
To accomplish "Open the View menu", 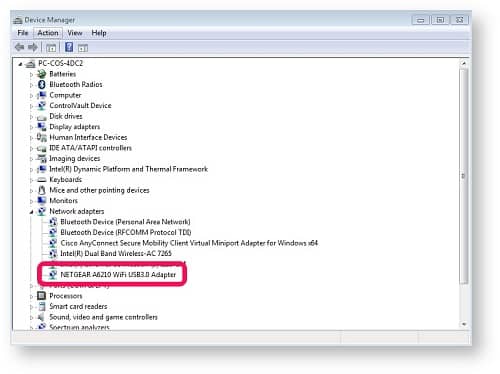I will (x=75, y=33).
